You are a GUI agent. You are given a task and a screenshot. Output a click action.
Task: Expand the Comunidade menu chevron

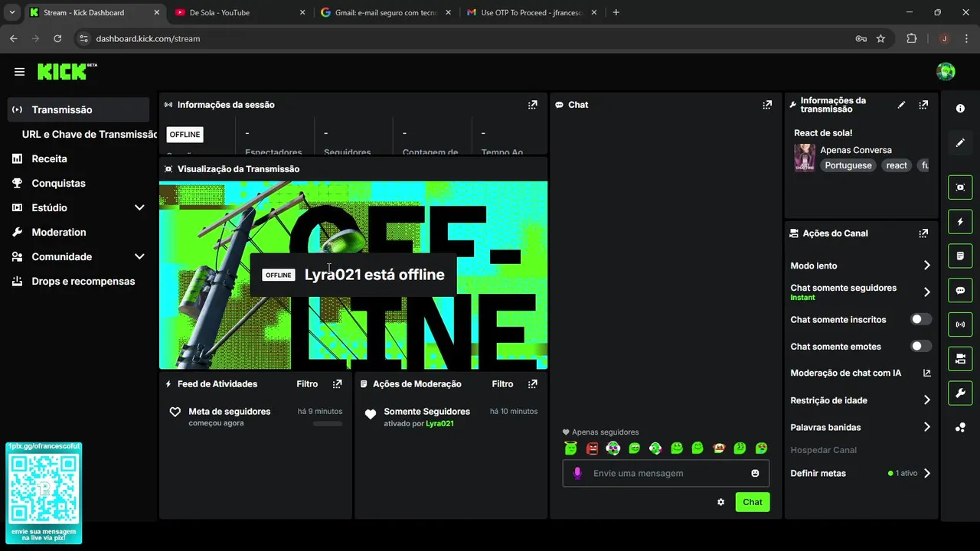pos(139,256)
